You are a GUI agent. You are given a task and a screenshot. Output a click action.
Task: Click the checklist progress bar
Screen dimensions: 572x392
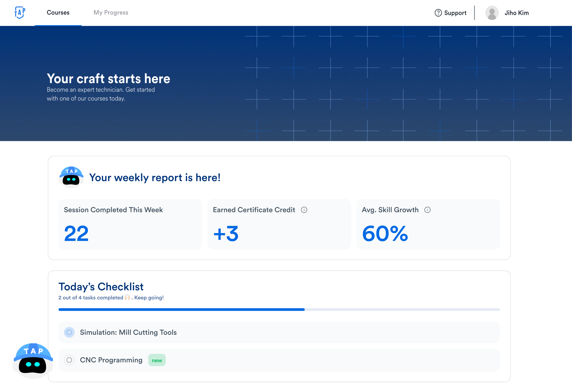pyautogui.click(x=279, y=310)
